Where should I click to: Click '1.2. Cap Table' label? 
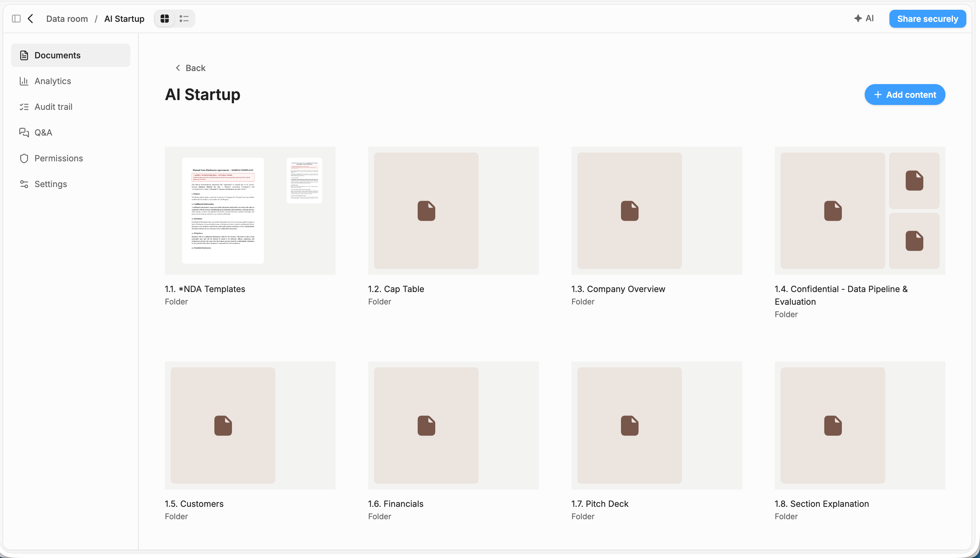(396, 289)
